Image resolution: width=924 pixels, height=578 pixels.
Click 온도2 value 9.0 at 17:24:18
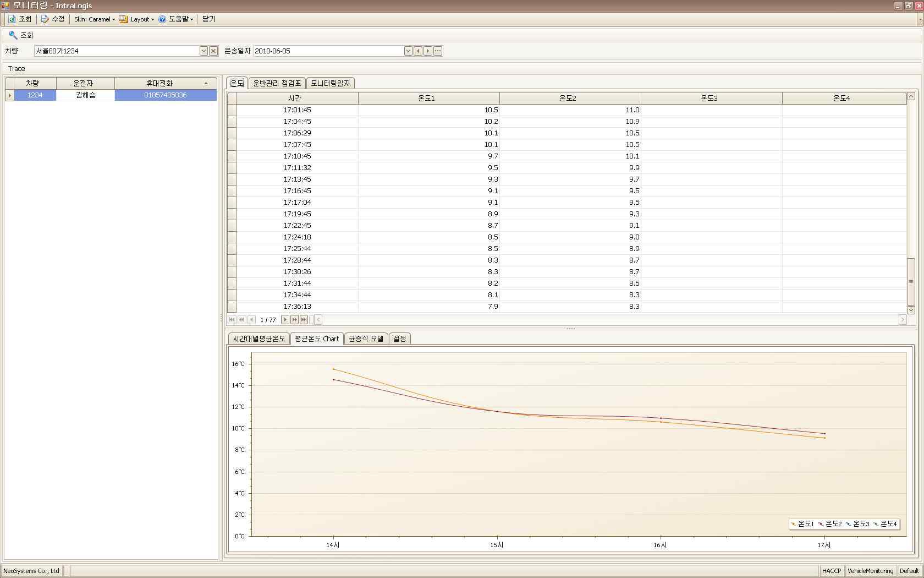(570, 237)
